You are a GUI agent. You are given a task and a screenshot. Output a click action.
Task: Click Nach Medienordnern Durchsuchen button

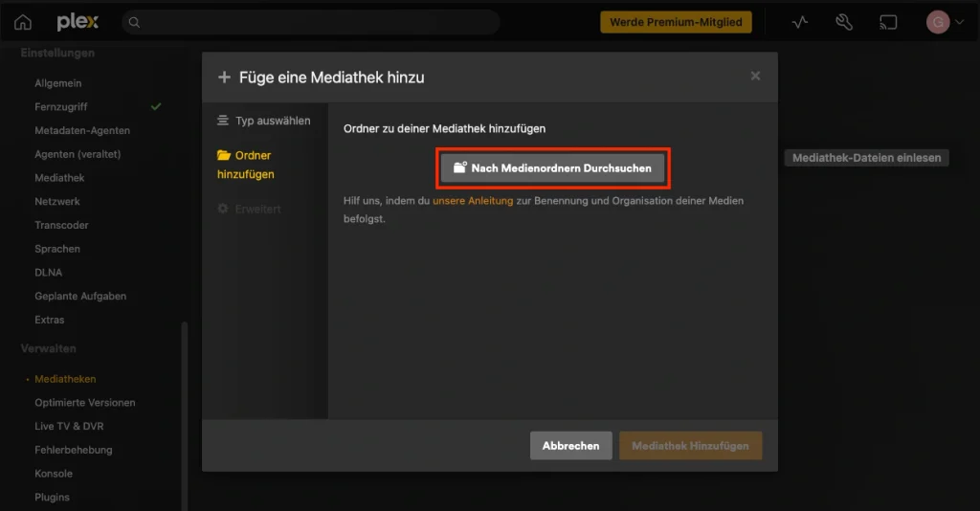[x=552, y=168]
